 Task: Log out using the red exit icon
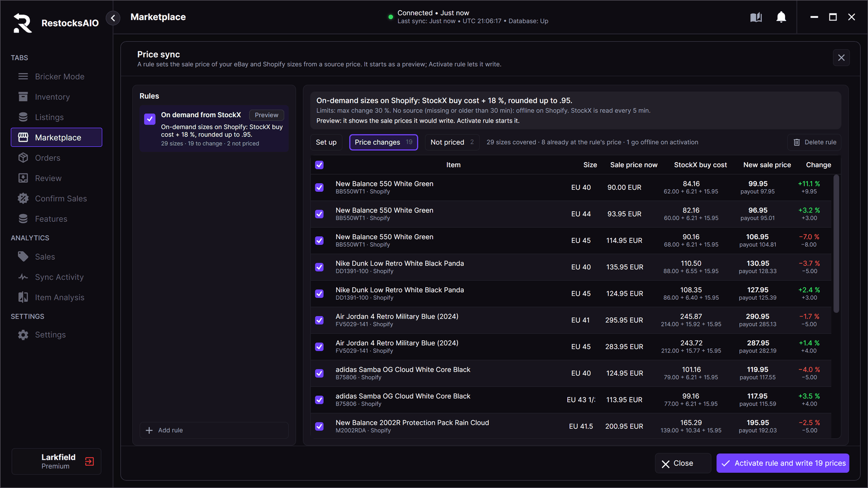pos(90,461)
